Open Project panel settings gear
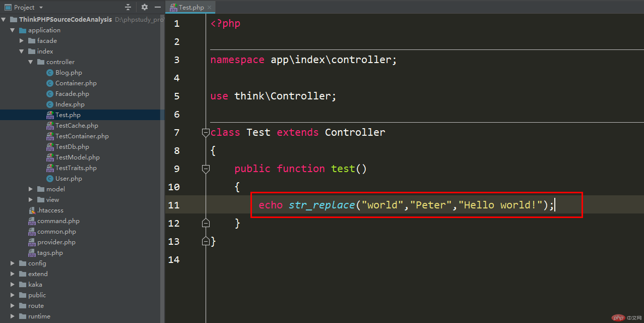 [x=145, y=7]
